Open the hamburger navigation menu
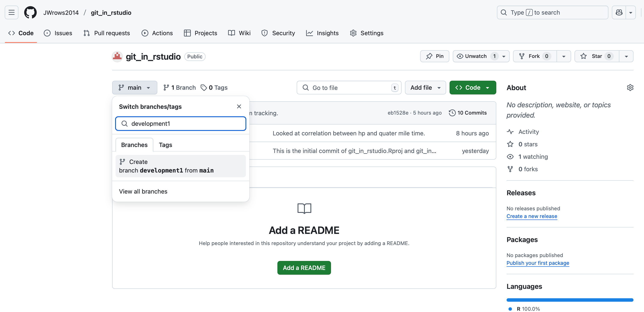 click(x=12, y=12)
